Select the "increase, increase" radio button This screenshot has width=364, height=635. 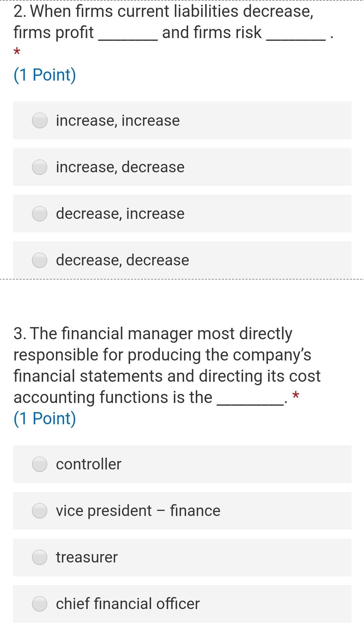coord(39,120)
